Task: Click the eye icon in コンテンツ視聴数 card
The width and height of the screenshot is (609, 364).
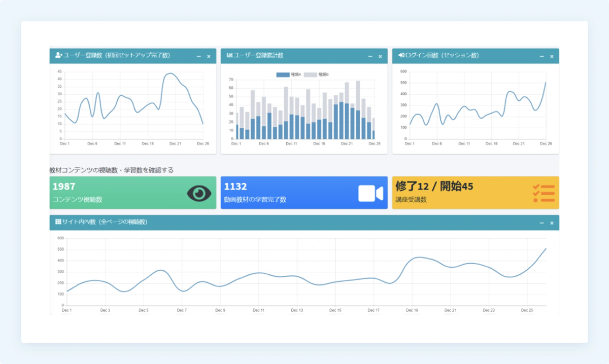Action: pos(200,193)
